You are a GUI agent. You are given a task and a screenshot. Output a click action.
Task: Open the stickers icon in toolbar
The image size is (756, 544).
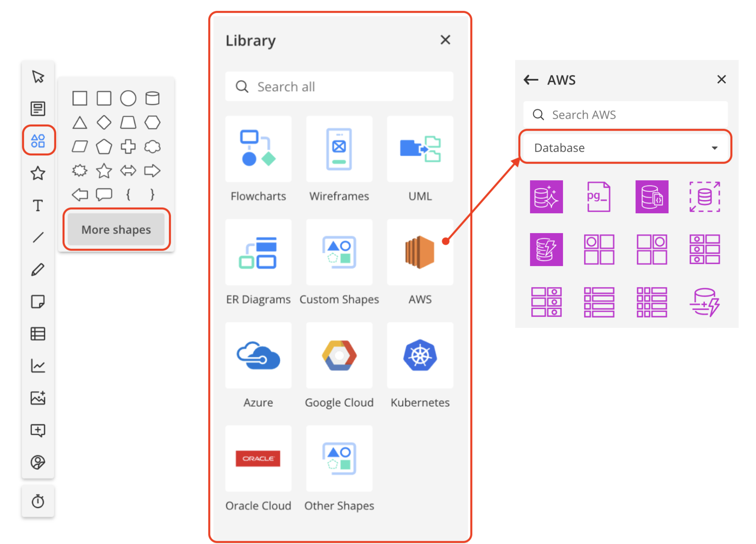(38, 462)
